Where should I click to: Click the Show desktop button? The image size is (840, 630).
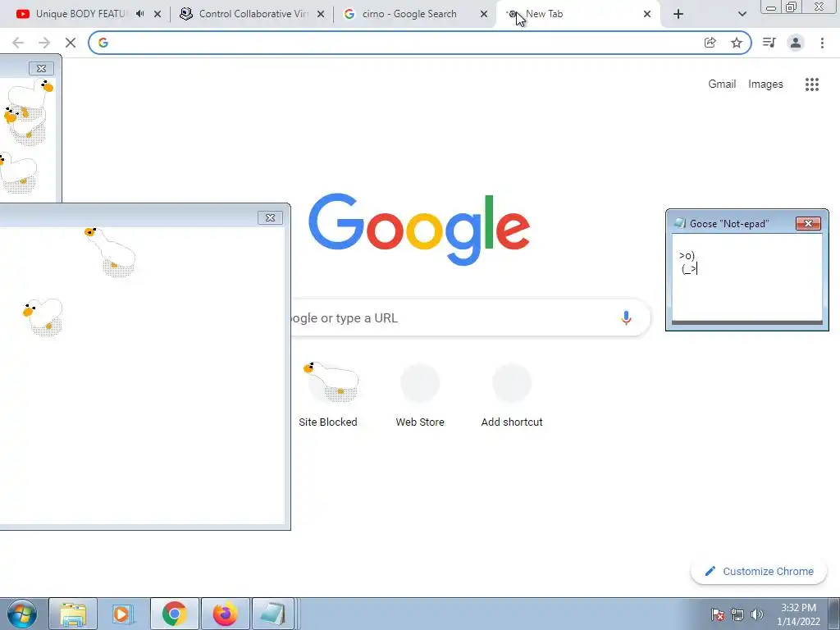(x=834, y=614)
